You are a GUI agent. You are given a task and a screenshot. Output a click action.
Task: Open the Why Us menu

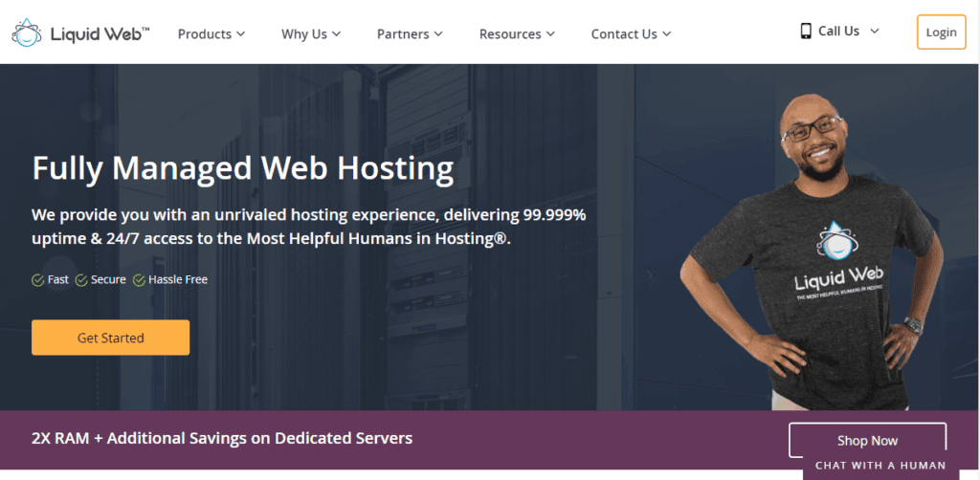point(311,34)
